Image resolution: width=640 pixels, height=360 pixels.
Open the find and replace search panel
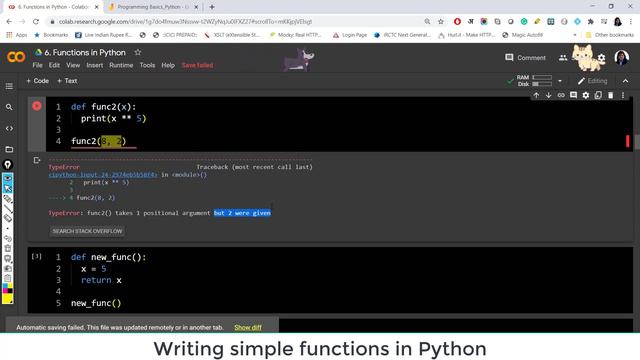click(x=9, y=107)
